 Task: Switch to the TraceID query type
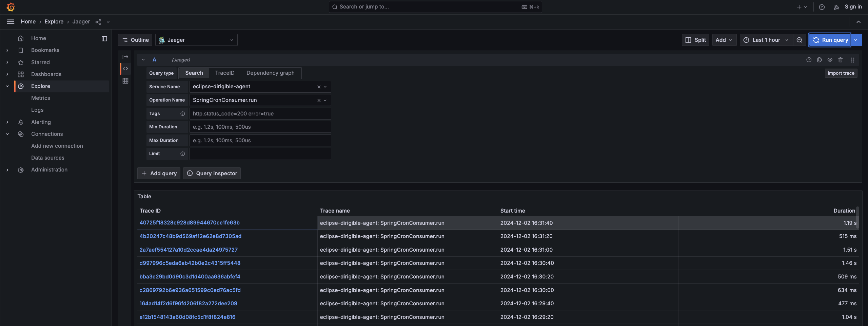[225, 73]
